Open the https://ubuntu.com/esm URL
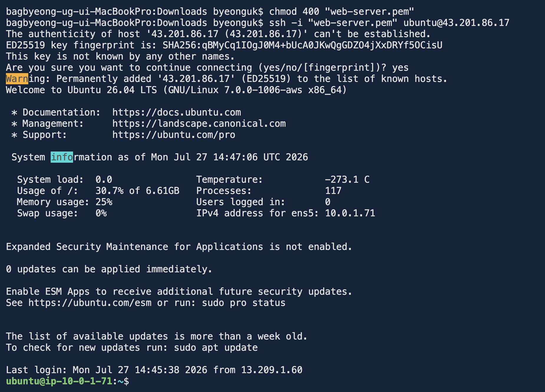Image resolution: width=545 pixels, height=392 pixels. point(90,303)
